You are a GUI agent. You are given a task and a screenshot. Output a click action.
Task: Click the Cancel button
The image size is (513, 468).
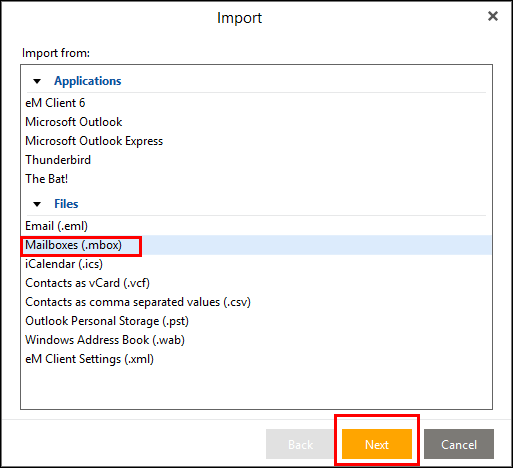pos(459,444)
